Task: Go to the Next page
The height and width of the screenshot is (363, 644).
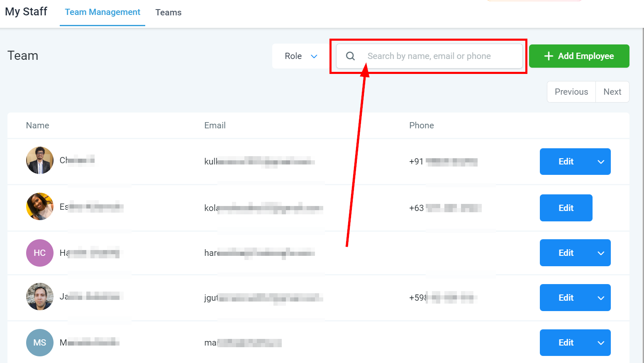Action: coord(612,92)
